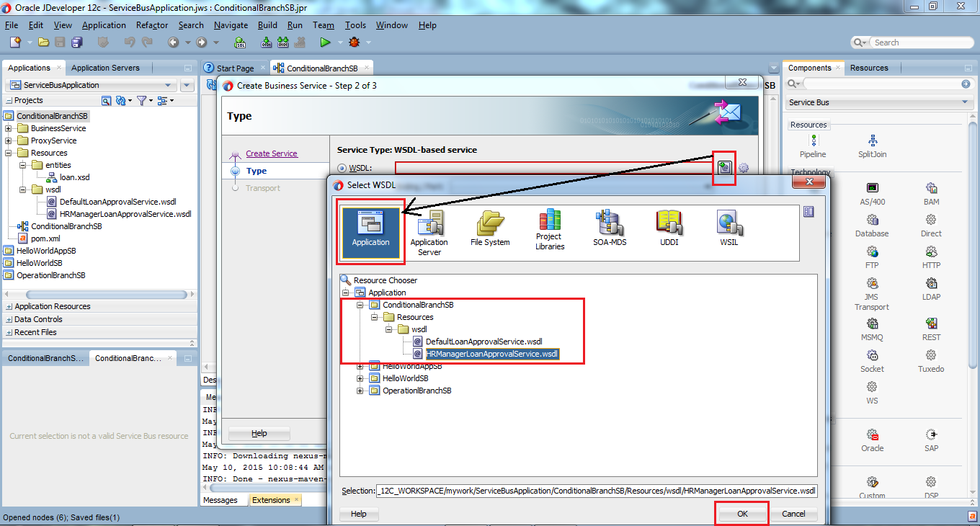This screenshot has height=526, width=980.
Task: Choose the UDDI source icon
Action: click(x=669, y=227)
